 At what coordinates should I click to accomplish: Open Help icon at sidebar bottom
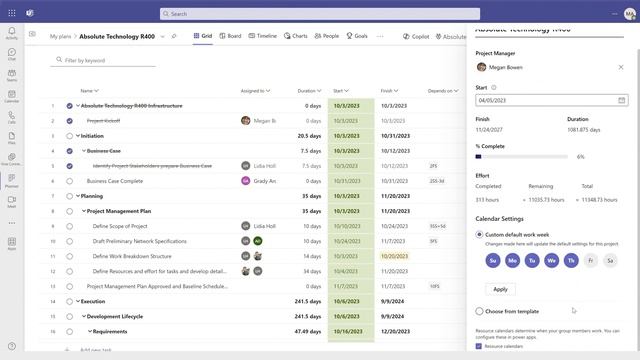coord(12,346)
